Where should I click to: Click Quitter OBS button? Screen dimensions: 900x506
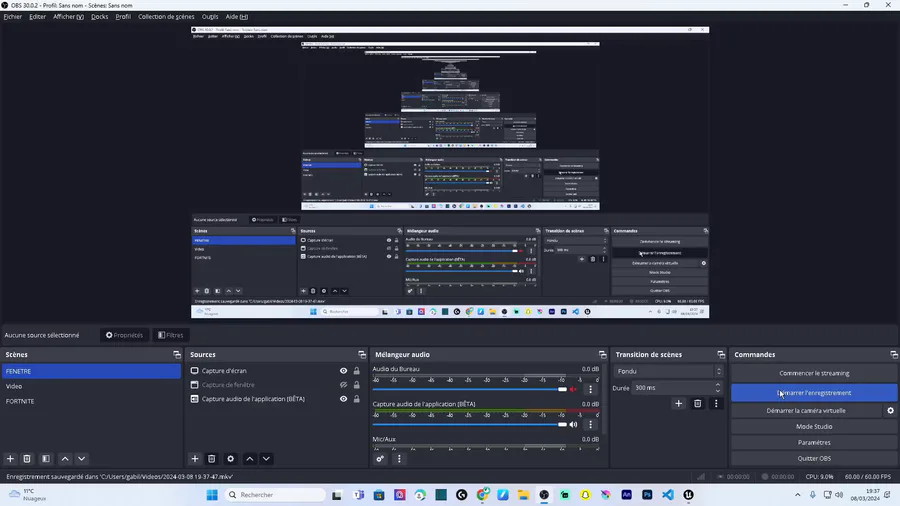coord(814,458)
